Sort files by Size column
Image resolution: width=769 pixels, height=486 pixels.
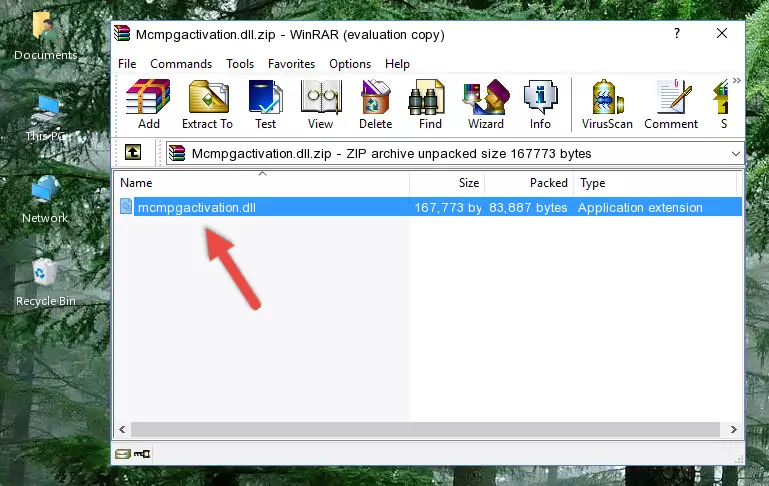447,182
